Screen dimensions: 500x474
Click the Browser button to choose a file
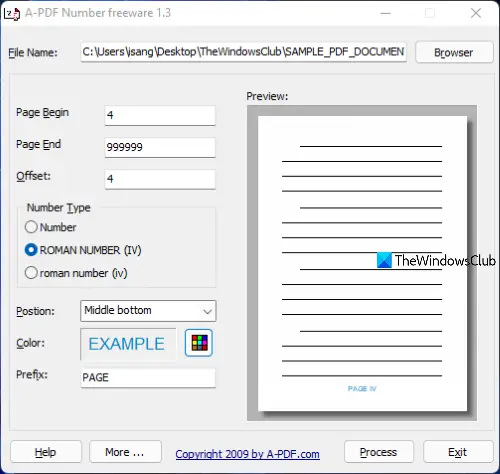[x=454, y=52]
